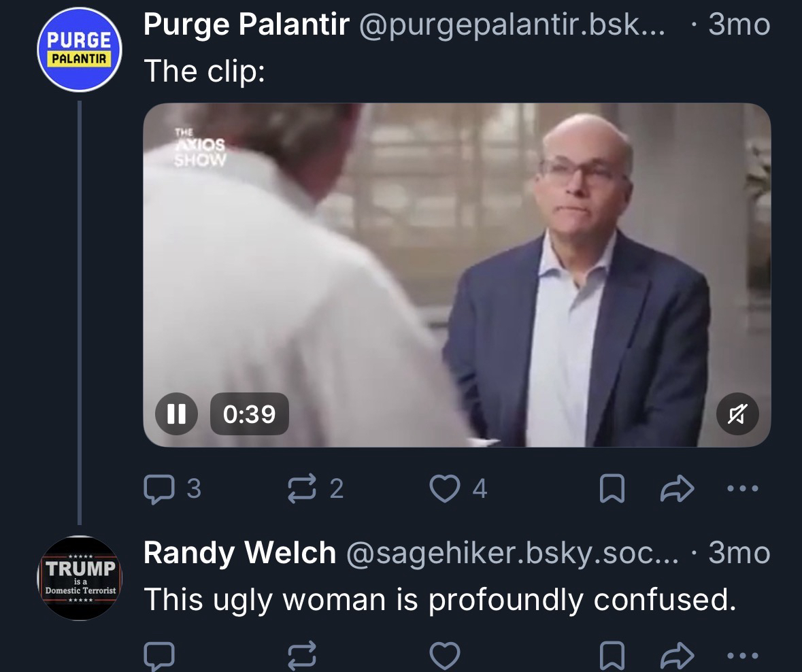Click the video's 0:39 time indicator
802x672 pixels.
[x=250, y=414]
